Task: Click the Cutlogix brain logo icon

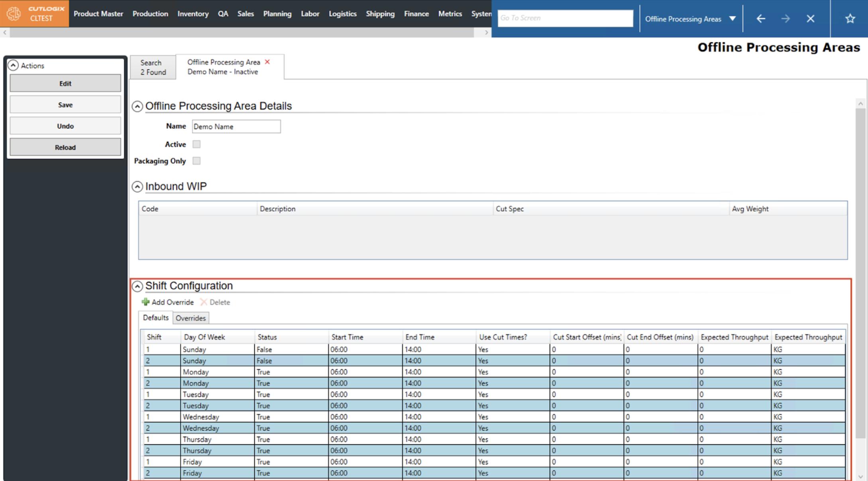Action: click(x=14, y=14)
